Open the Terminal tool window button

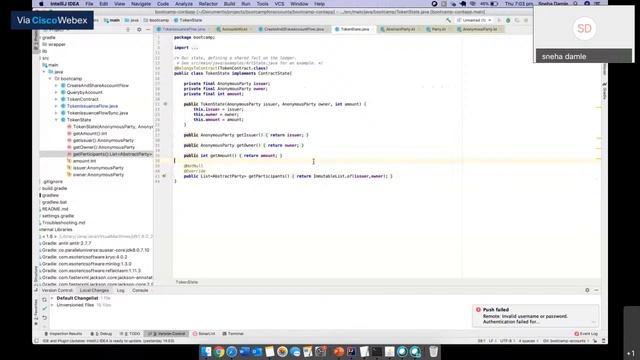click(x=233, y=334)
